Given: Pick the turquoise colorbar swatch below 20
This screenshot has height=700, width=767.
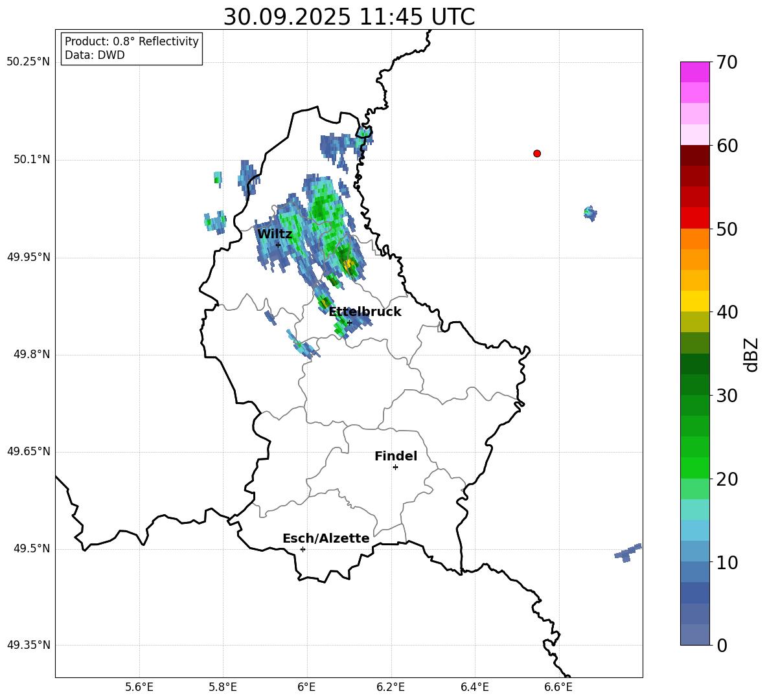Looking at the screenshot, I should (x=694, y=510).
